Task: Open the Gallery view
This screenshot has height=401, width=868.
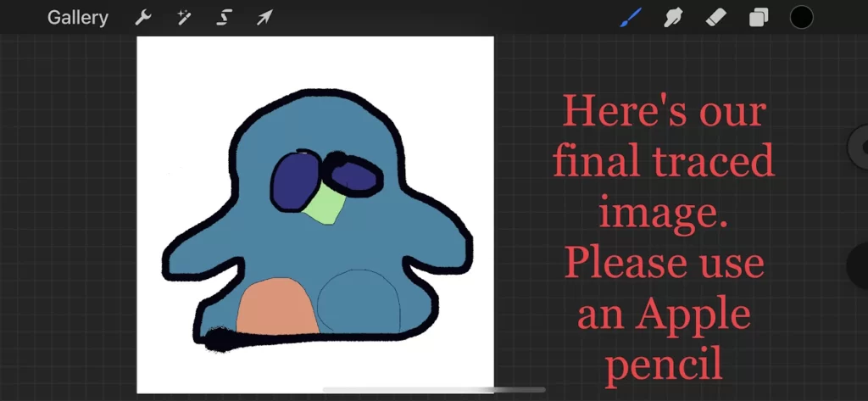Action: [77, 18]
